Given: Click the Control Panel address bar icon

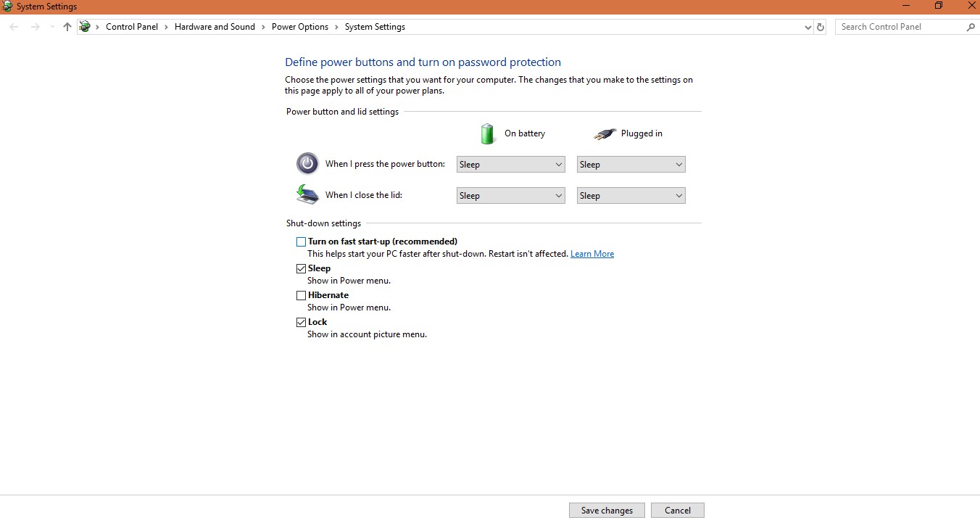Looking at the screenshot, I should coord(85,27).
